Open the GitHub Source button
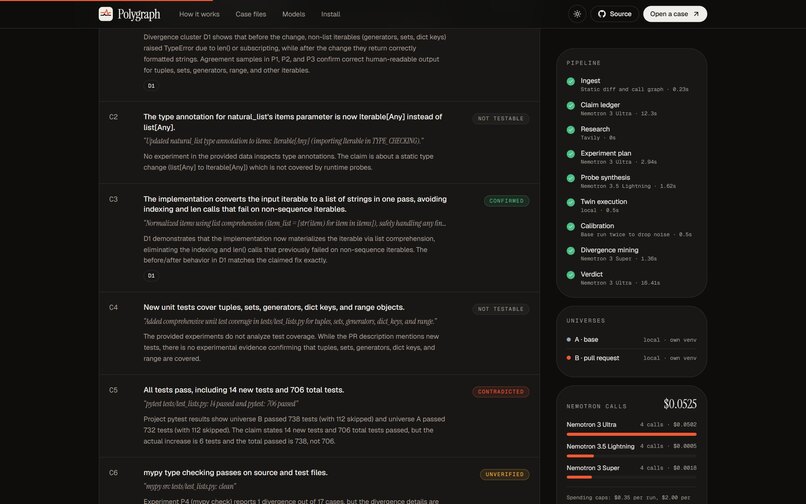The image size is (806, 504). [614, 14]
